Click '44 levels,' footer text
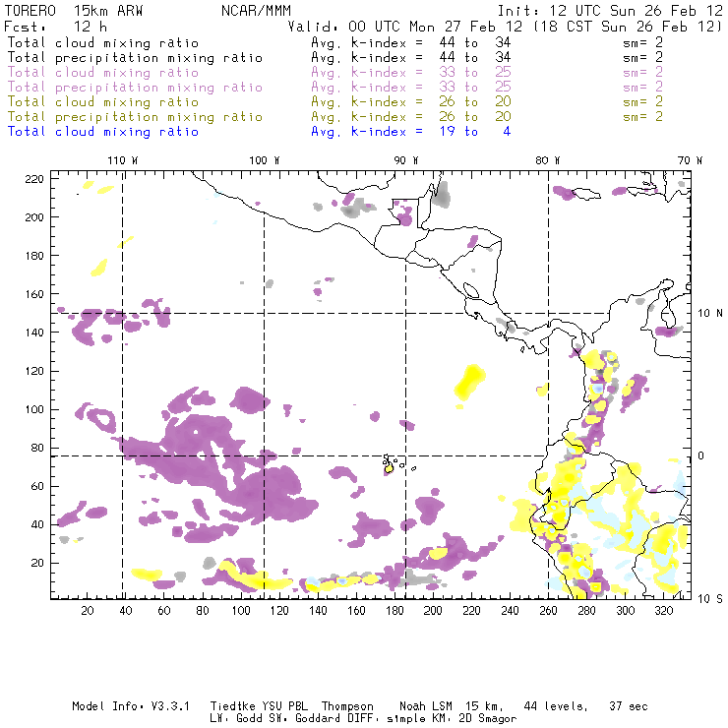 point(556,706)
